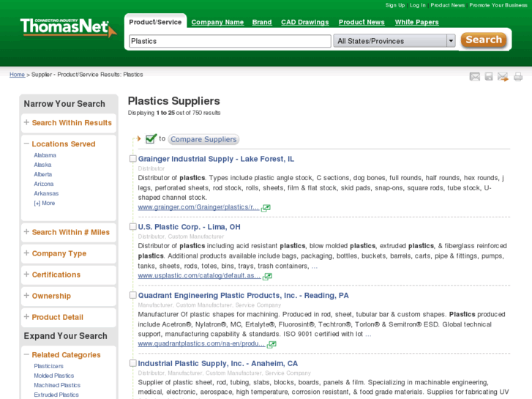This screenshot has width=532, height=399.
Task: Switch to the White Papers tab
Action: click(x=416, y=22)
